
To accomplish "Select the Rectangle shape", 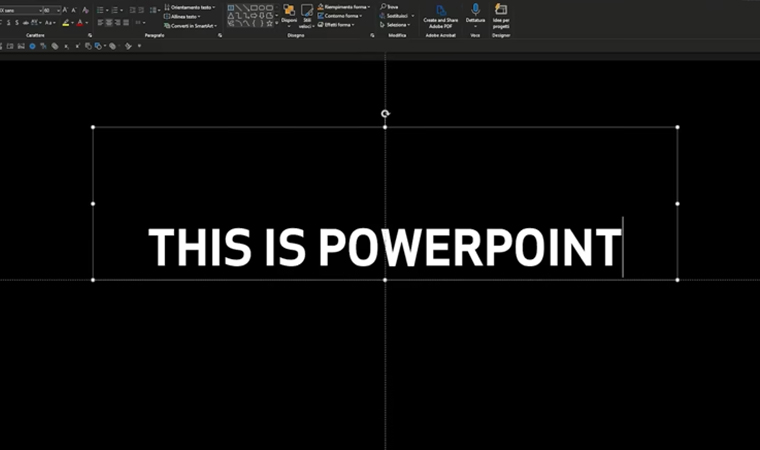I will tap(254, 8).
